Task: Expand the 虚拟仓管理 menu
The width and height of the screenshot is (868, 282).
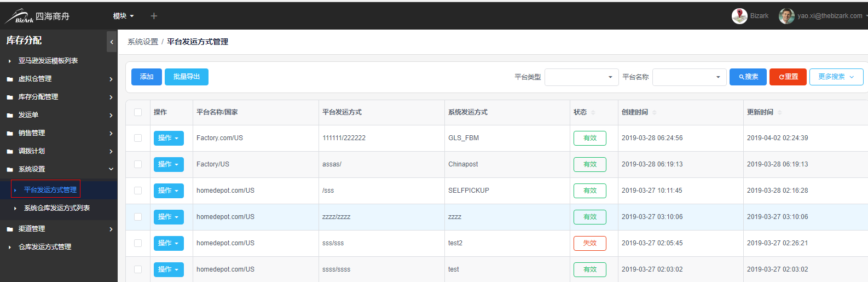Action: pos(59,79)
